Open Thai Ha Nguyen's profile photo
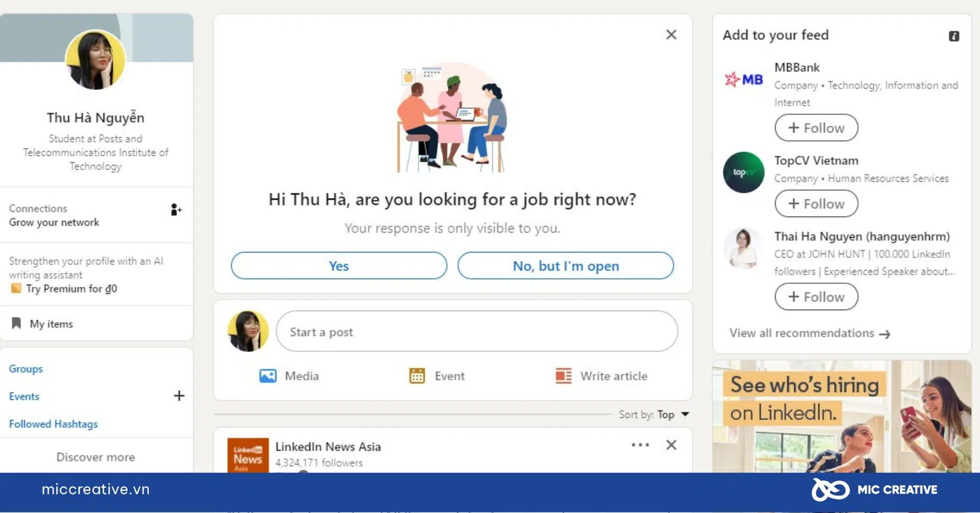This screenshot has height=513, width=980. point(743,248)
